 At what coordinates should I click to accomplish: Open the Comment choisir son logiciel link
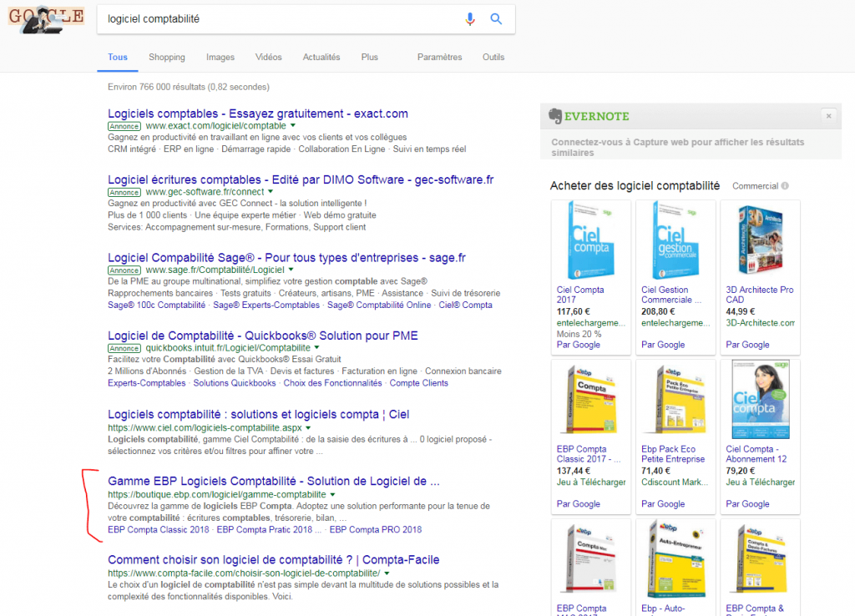click(274, 560)
